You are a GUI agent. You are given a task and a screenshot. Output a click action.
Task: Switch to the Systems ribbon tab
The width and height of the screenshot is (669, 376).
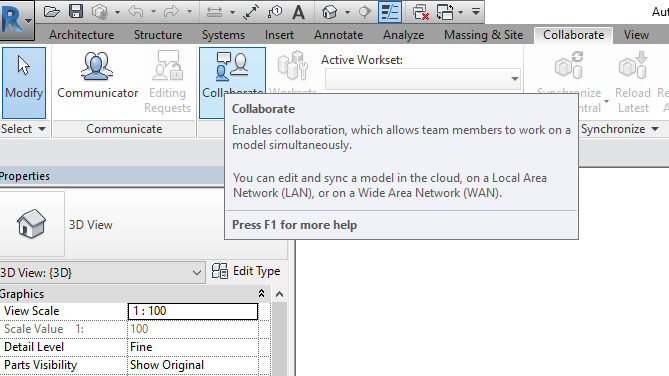(223, 35)
